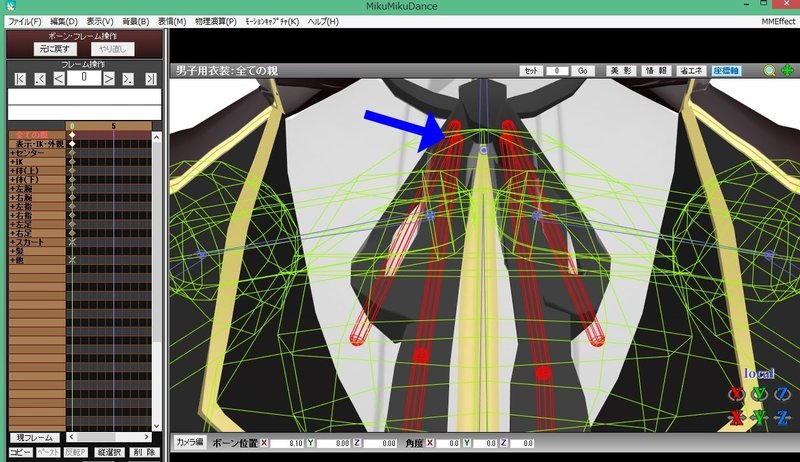Viewport: 800px width, 462px height.
Task: Click the ボーン位置 X value field
Action: pos(287,443)
